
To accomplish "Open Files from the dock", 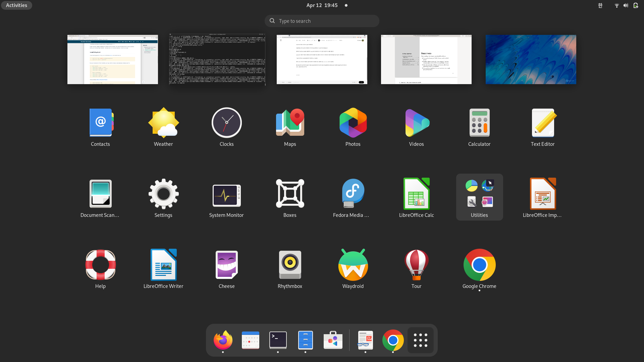I will pos(306,340).
